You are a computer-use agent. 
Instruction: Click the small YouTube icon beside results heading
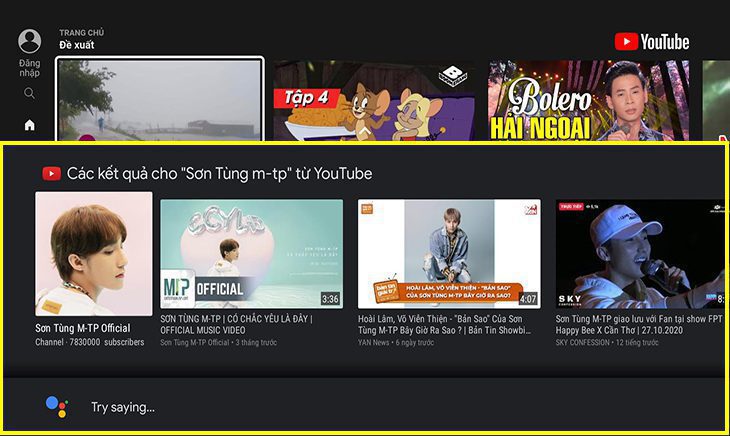51,174
